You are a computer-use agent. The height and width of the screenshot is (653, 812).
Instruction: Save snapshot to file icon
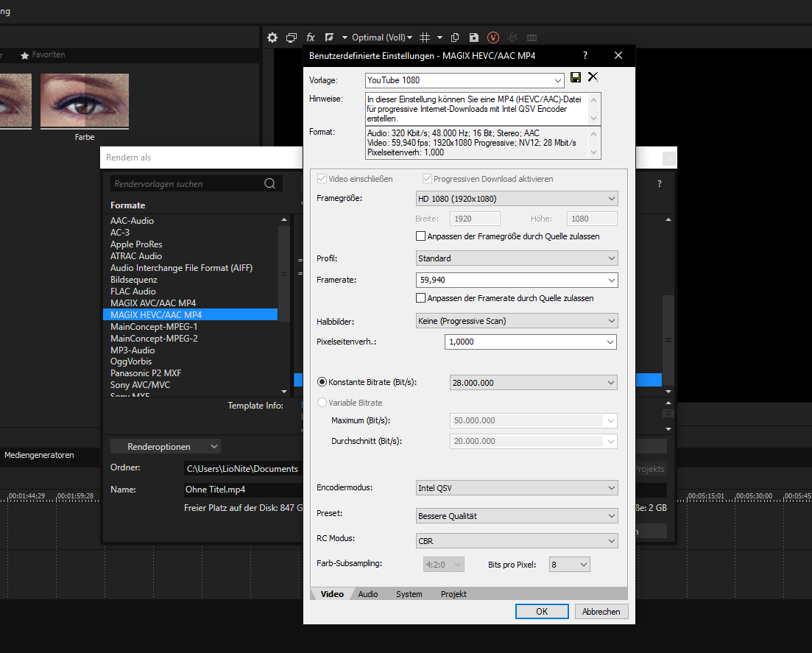[x=473, y=38]
